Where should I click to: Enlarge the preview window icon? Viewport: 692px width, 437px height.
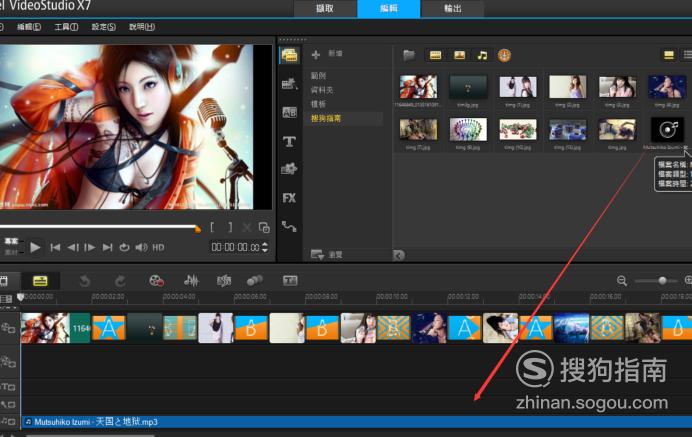pyautogui.click(x=264, y=227)
